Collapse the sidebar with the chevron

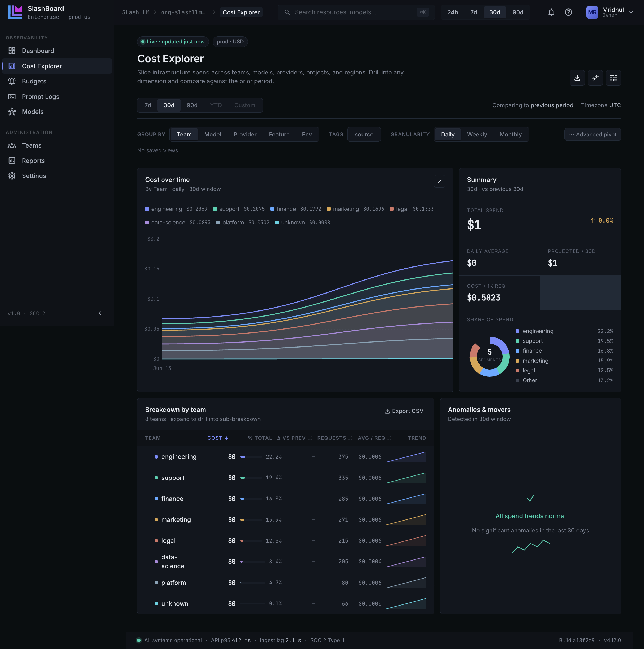pos(100,313)
